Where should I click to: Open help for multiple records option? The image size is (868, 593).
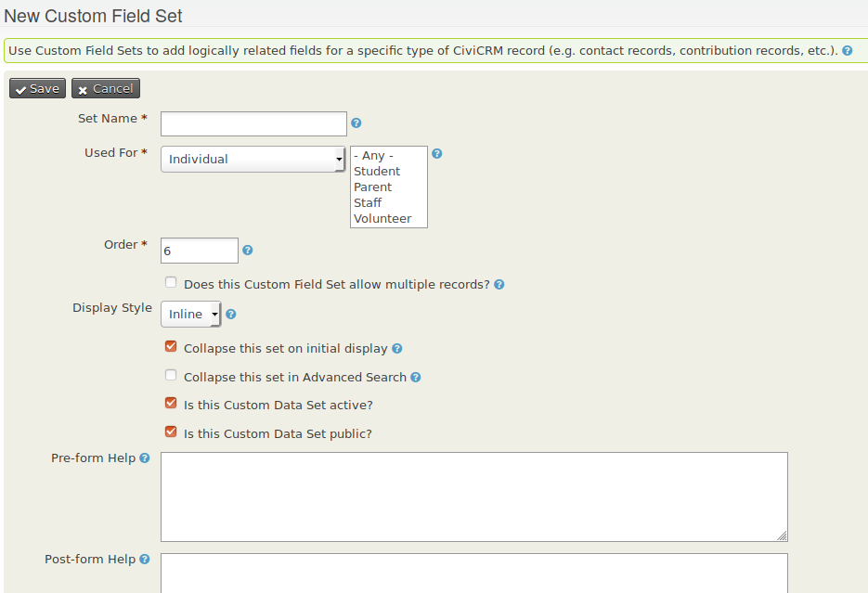click(x=499, y=285)
